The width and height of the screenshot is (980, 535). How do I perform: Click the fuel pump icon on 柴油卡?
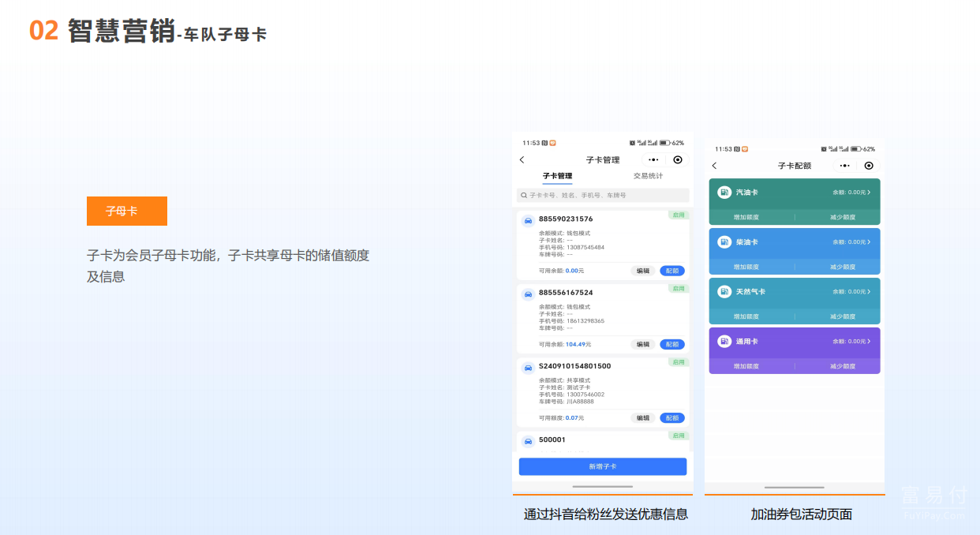click(724, 242)
